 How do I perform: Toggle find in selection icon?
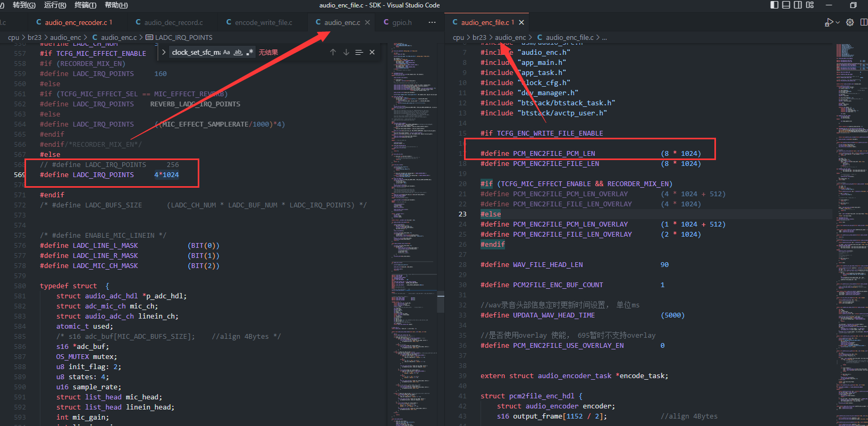click(359, 52)
